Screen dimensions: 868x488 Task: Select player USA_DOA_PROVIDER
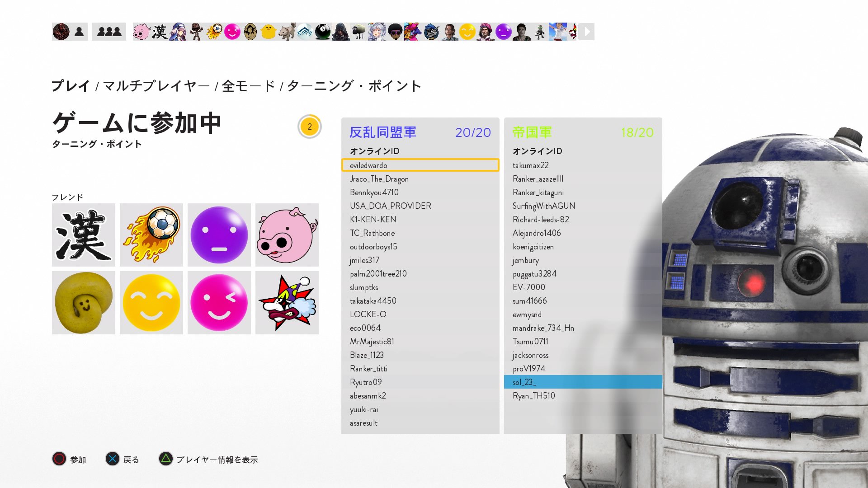[420, 206]
